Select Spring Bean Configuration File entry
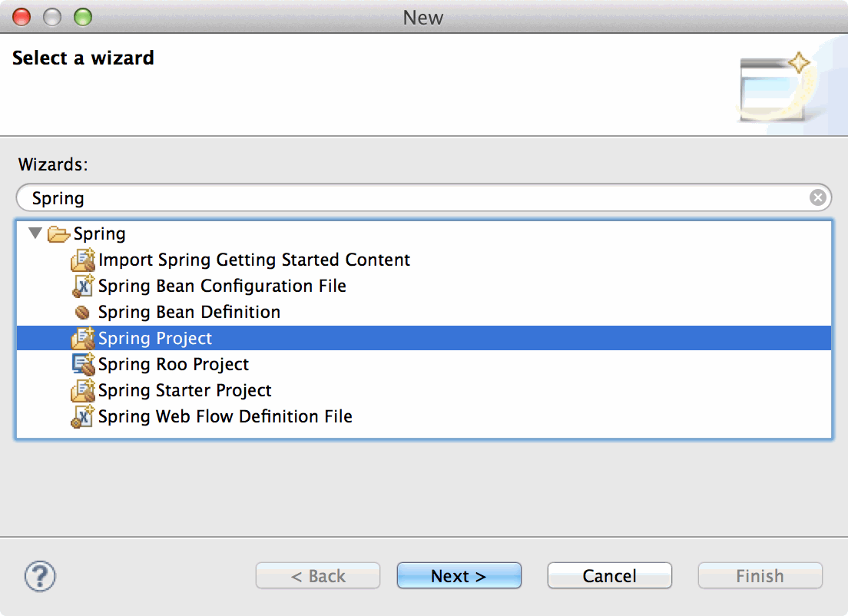This screenshot has width=848, height=616. (x=222, y=286)
